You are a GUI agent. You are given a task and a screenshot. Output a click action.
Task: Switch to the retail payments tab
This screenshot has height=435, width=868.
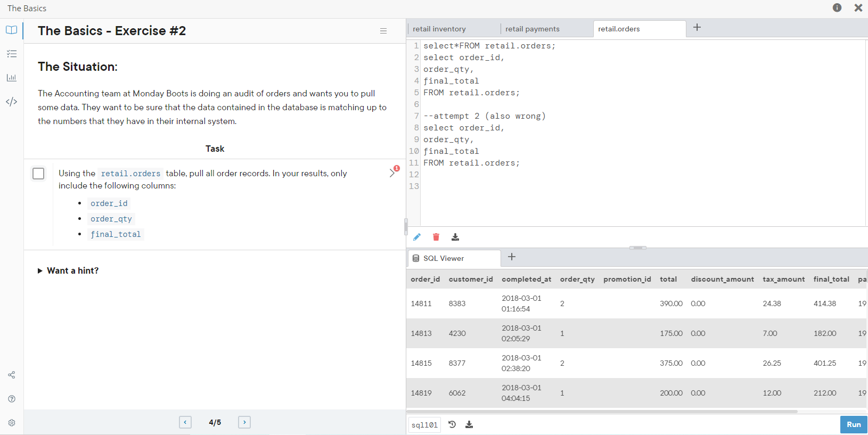pos(533,29)
